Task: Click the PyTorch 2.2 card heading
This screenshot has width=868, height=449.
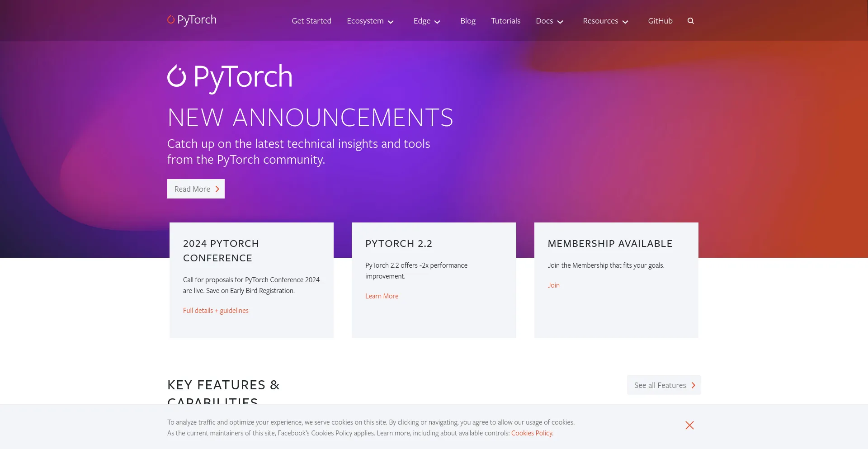Action: point(399,244)
